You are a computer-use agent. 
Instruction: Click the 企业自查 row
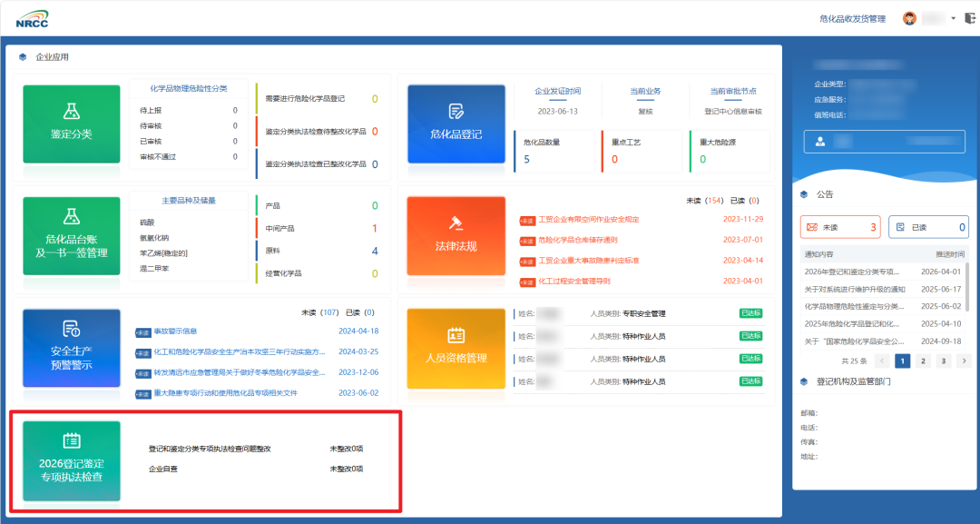256,469
